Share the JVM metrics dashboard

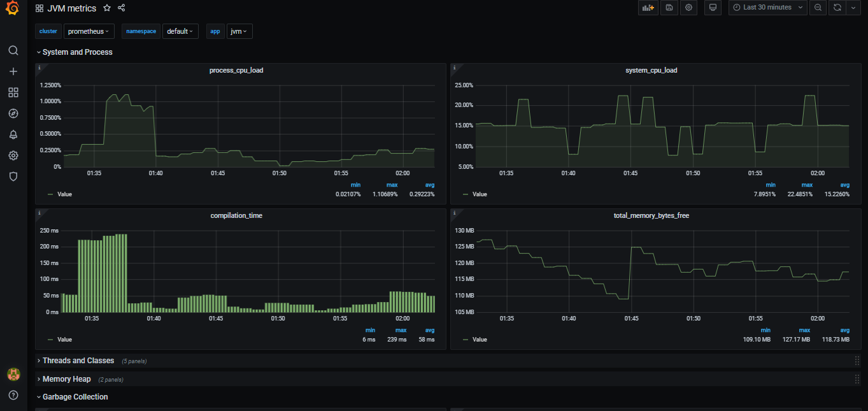tap(120, 8)
